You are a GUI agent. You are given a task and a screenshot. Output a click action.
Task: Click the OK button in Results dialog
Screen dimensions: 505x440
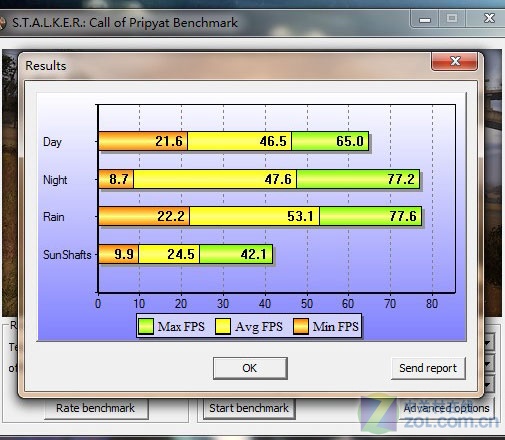[250, 368]
